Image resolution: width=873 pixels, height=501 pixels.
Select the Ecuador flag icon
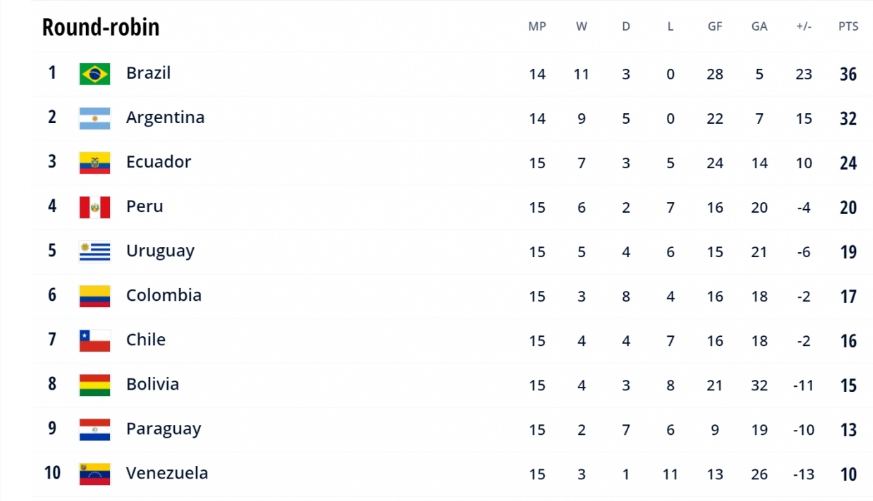(x=95, y=163)
